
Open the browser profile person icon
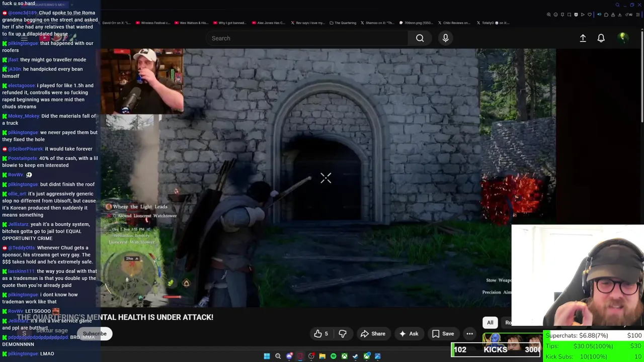tap(613, 15)
